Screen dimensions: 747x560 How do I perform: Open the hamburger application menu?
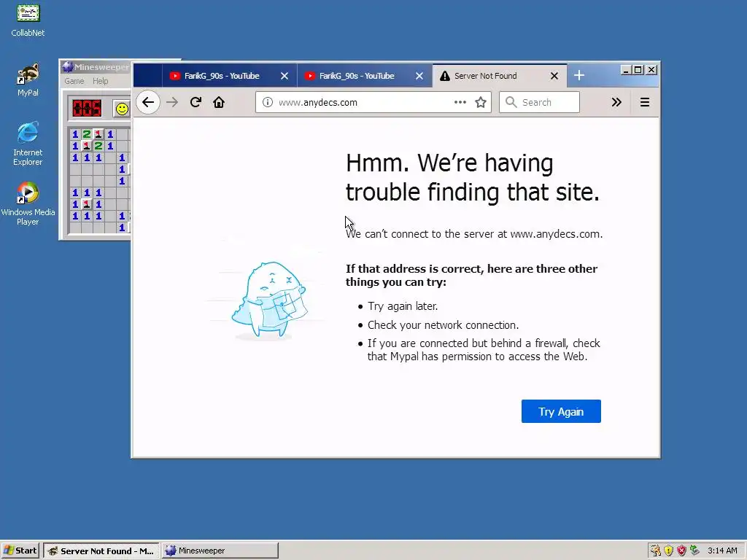645,102
